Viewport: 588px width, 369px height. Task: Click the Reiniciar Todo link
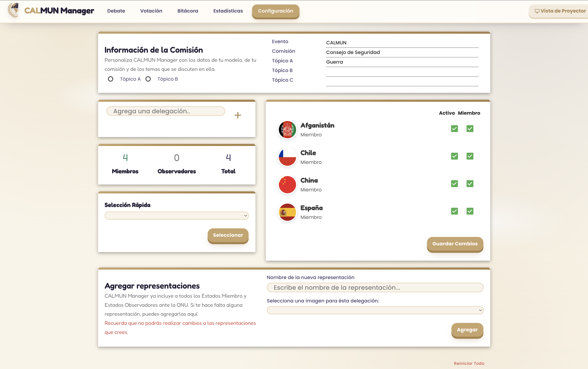pos(469,363)
